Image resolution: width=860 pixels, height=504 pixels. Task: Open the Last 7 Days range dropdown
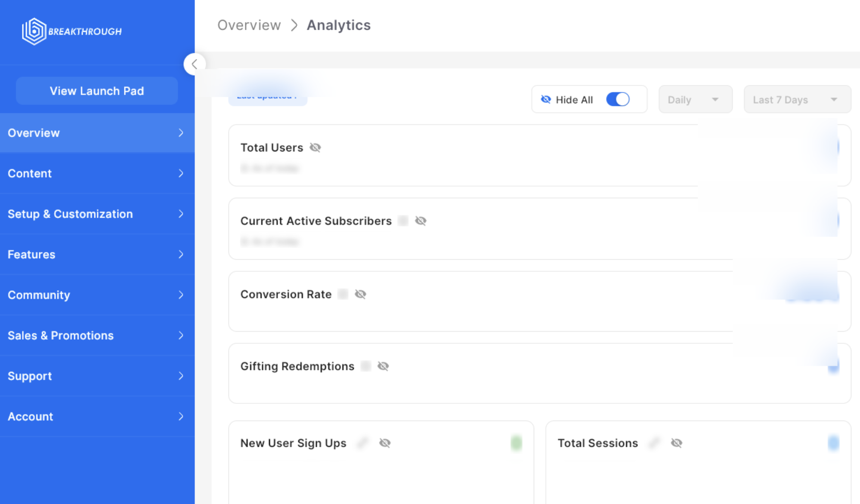click(797, 99)
